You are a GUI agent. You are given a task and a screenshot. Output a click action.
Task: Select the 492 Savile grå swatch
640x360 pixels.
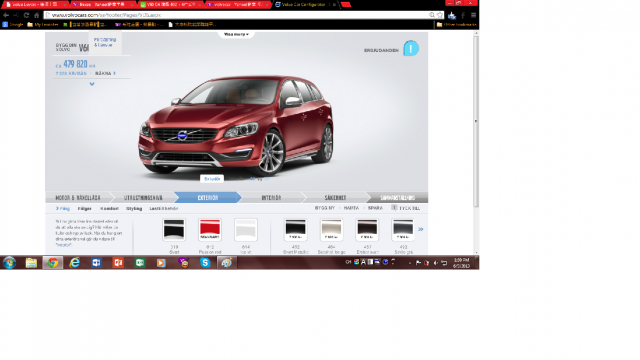tap(403, 230)
